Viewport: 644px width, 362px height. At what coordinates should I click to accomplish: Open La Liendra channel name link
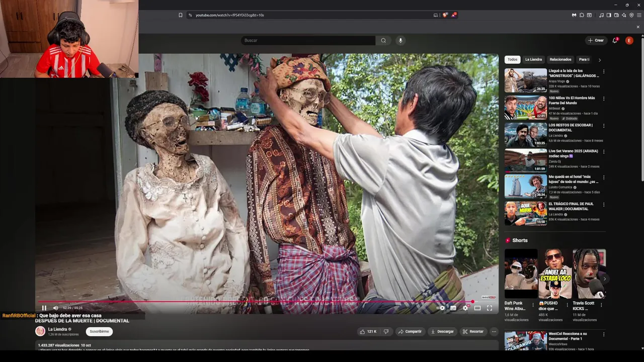[57, 329]
